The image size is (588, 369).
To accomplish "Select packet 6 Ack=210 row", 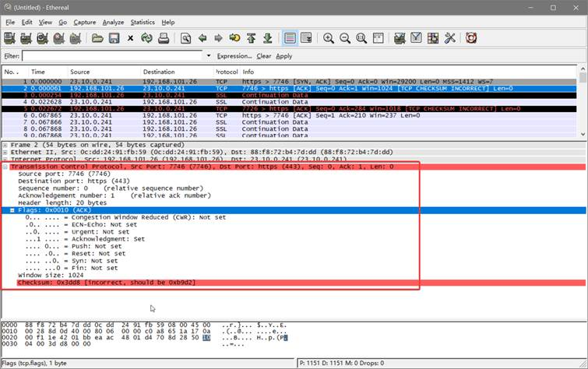I will click(x=289, y=115).
